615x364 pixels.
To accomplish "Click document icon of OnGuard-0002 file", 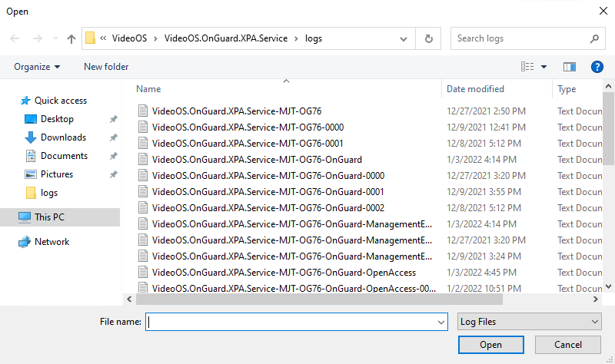I will 143,207.
